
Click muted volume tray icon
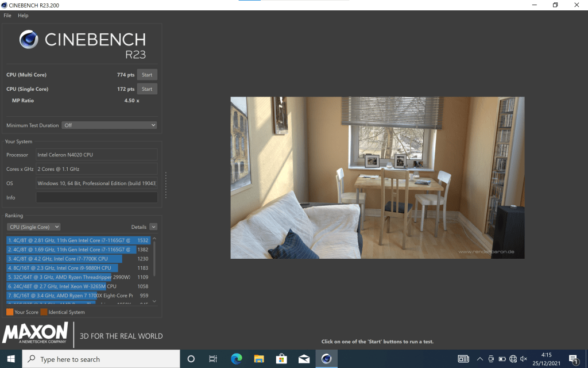524,359
